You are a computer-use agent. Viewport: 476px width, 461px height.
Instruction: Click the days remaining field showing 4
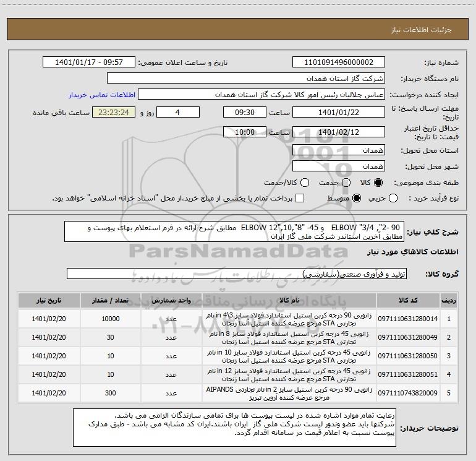178,112
